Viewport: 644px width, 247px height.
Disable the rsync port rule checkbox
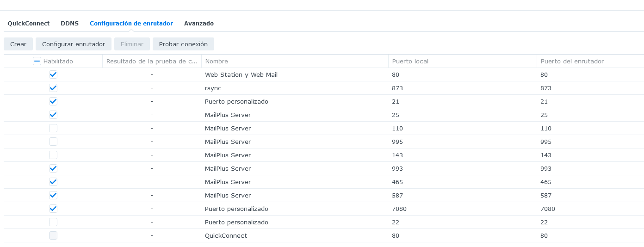pyautogui.click(x=53, y=88)
